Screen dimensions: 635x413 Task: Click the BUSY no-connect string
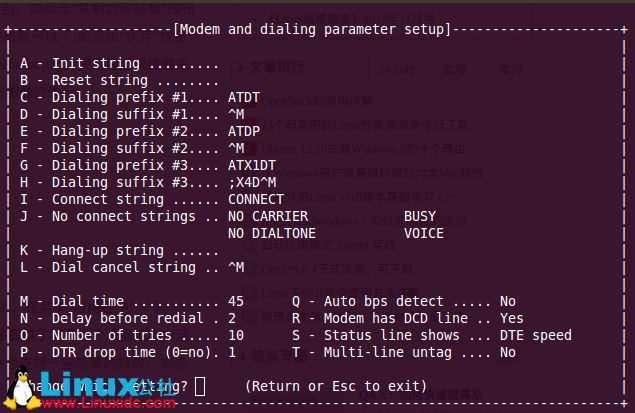click(x=420, y=216)
